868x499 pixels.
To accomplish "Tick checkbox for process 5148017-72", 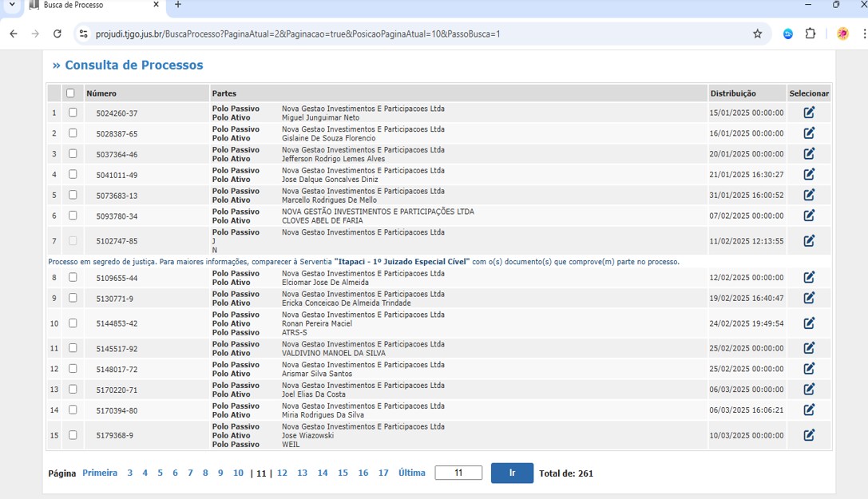I will click(x=73, y=369).
